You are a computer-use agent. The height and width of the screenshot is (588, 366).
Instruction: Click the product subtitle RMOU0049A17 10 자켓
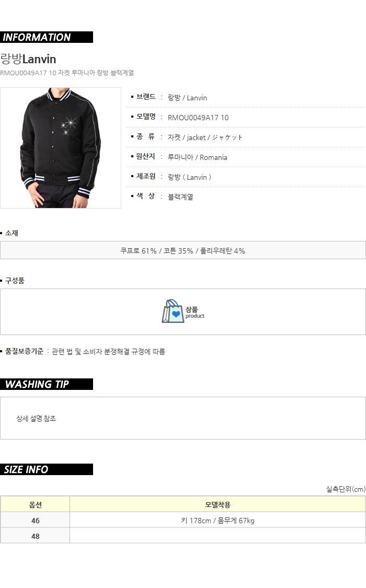click(x=67, y=73)
